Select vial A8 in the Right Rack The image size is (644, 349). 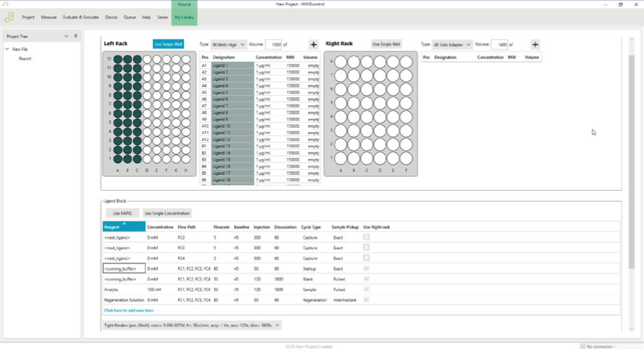coord(340,62)
